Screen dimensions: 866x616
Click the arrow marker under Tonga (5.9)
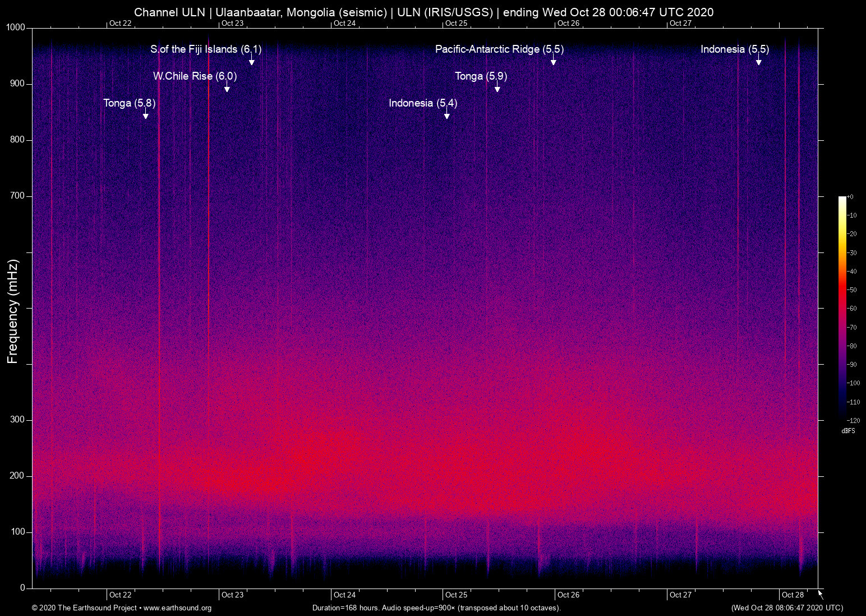tap(498, 88)
